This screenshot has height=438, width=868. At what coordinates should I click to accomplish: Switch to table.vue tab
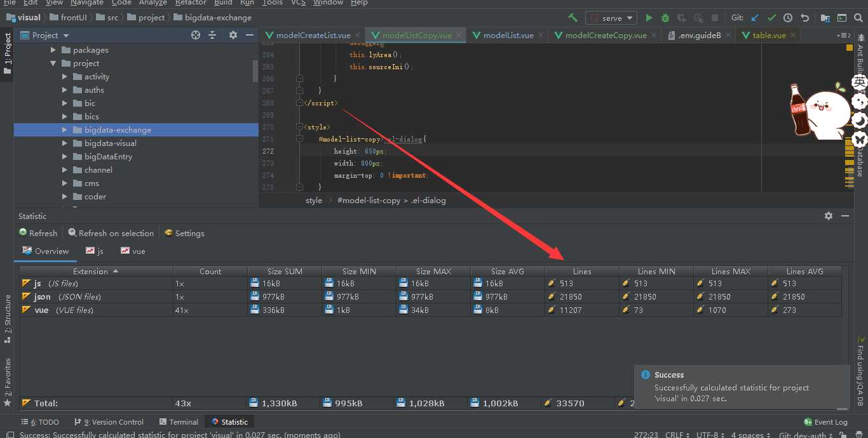[x=769, y=35]
